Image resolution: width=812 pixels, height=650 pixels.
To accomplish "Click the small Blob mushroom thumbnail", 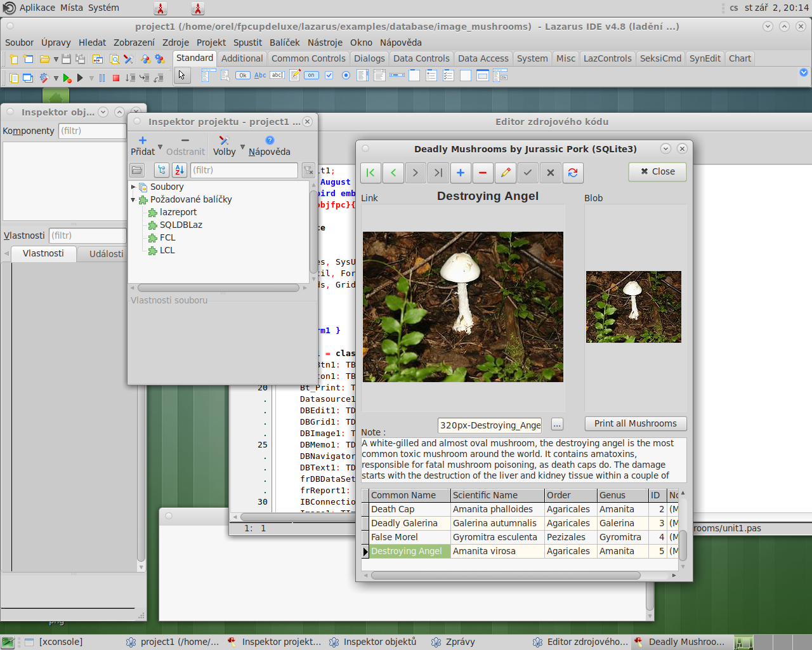I will point(634,307).
